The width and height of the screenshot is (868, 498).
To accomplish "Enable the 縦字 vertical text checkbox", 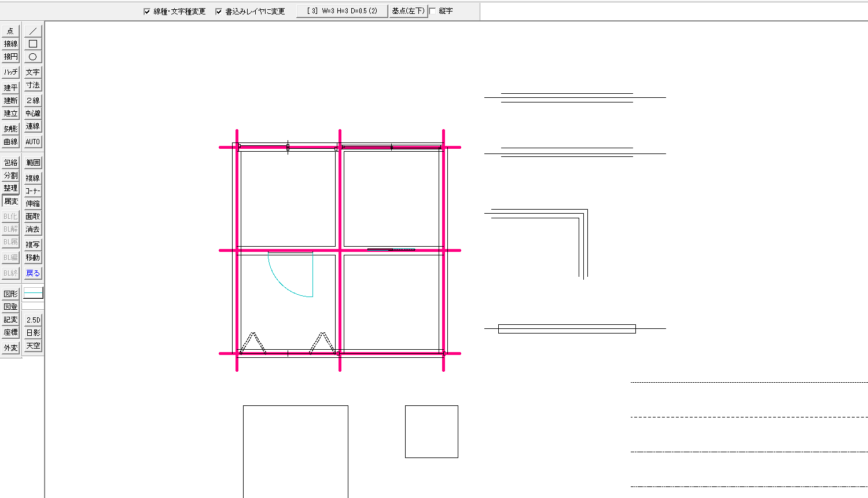I will (432, 11).
